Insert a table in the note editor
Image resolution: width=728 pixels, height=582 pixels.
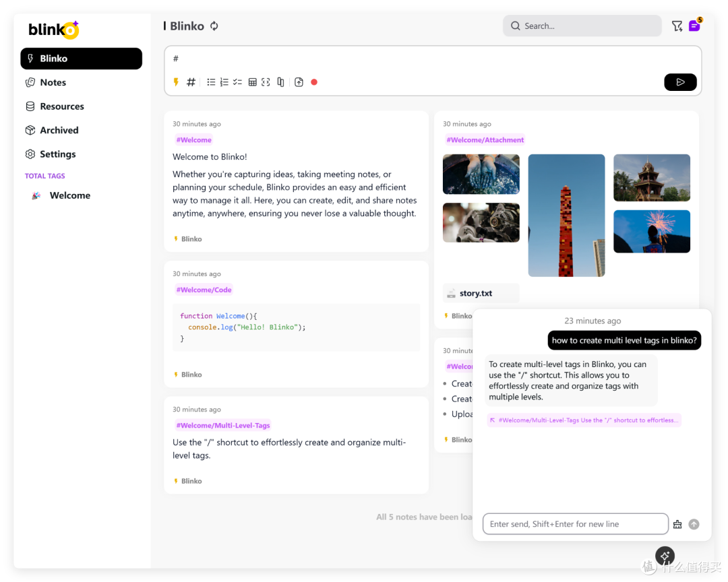point(253,82)
